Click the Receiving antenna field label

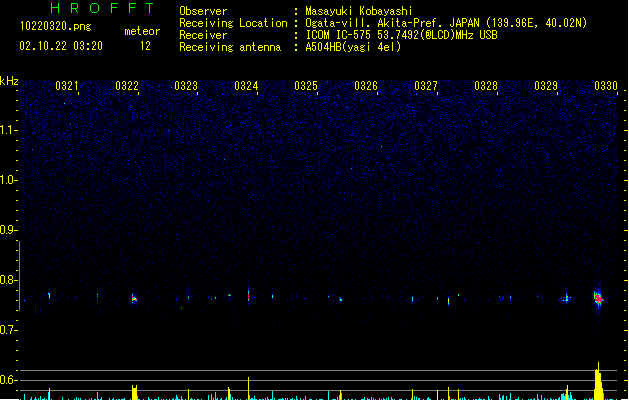pyautogui.click(x=230, y=47)
